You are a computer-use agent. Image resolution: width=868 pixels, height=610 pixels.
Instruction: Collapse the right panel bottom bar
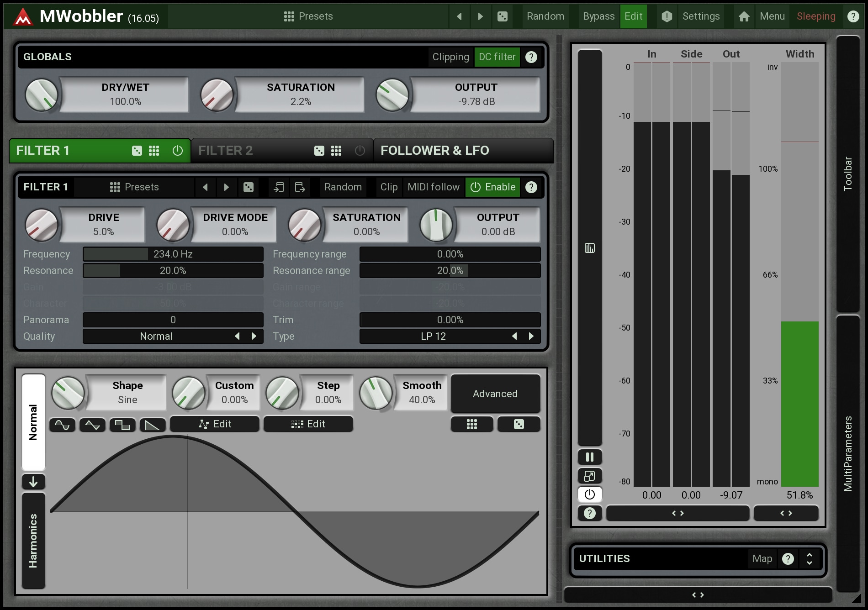[x=698, y=595]
